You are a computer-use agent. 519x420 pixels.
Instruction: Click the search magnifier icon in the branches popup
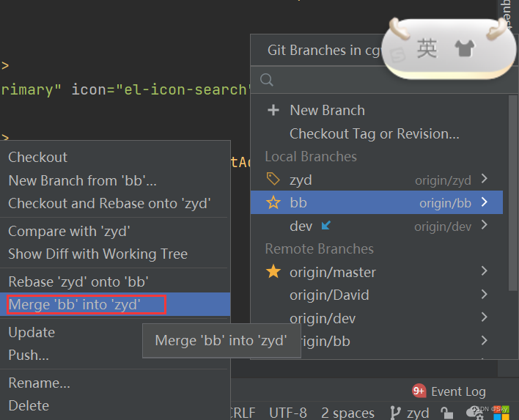[267, 80]
